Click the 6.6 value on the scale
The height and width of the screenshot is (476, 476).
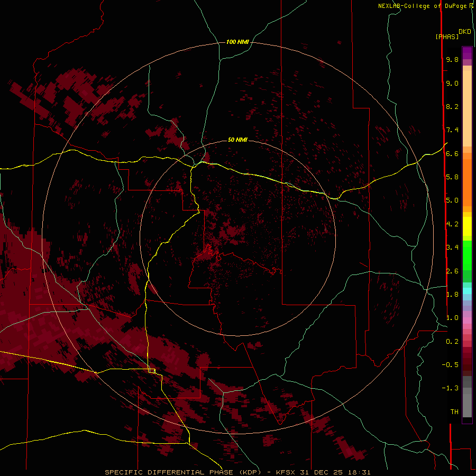pos(452,153)
